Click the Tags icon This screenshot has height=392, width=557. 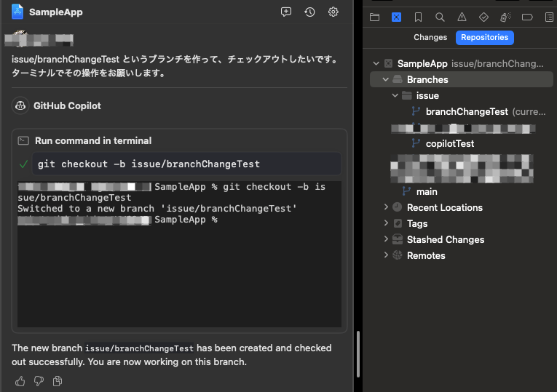[398, 223]
